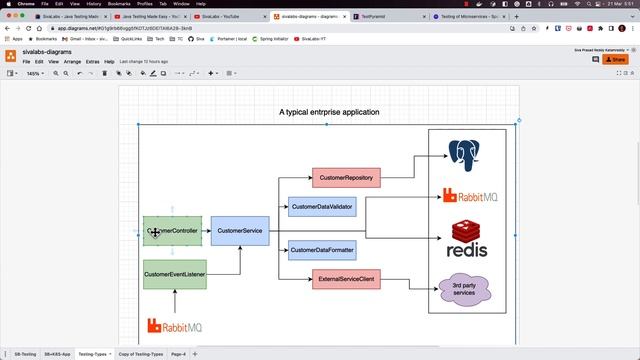Toggle the shadow icon in toolbar
This screenshot has height=360, width=640.
163,73
